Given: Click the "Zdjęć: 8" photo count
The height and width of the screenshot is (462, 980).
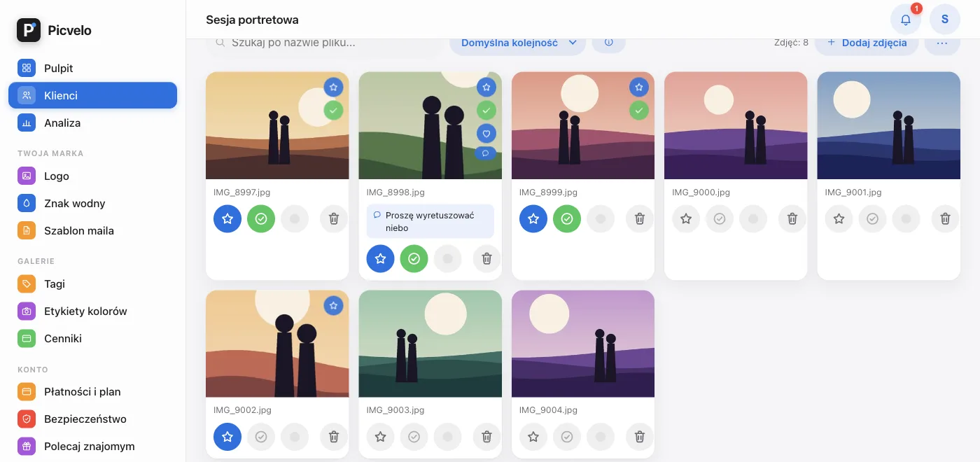Looking at the screenshot, I should (791, 43).
